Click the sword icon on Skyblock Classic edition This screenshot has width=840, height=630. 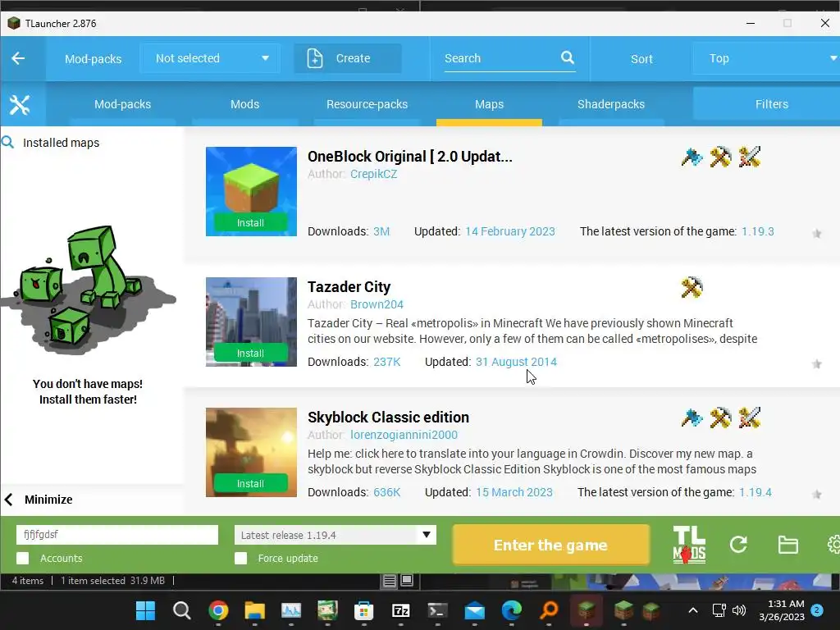point(749,418)
